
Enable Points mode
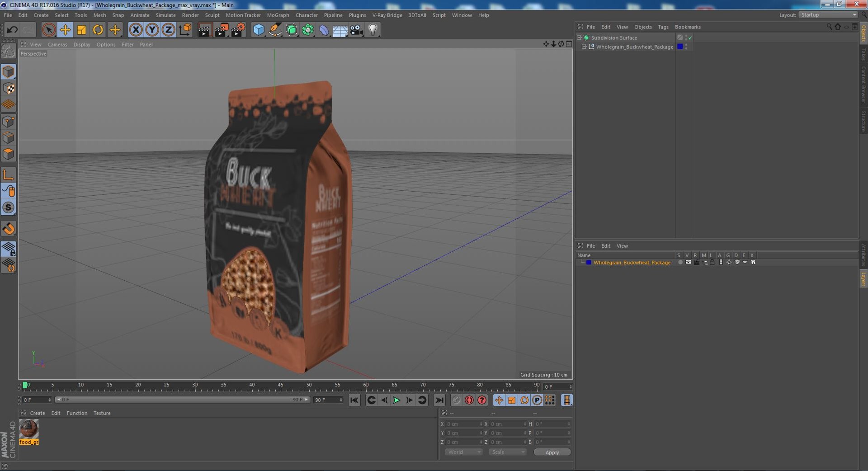click(x=9, y=121)
